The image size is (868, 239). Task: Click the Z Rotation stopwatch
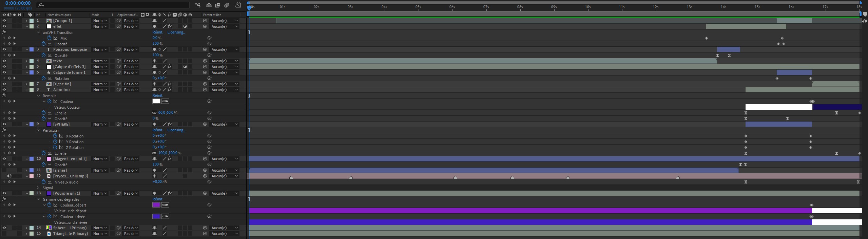click(55, 147)
